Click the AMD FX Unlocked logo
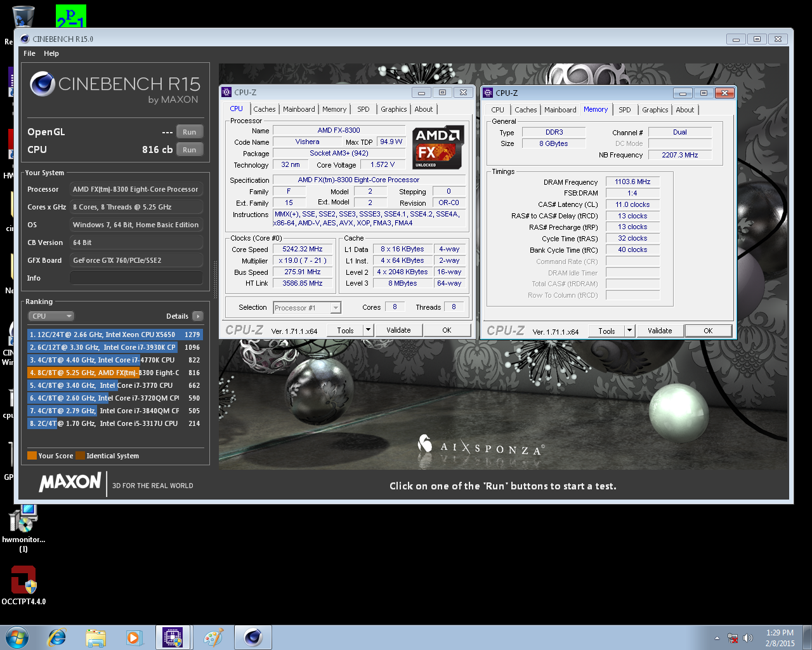This screenshot has height=650, width=812. [438, 147]
